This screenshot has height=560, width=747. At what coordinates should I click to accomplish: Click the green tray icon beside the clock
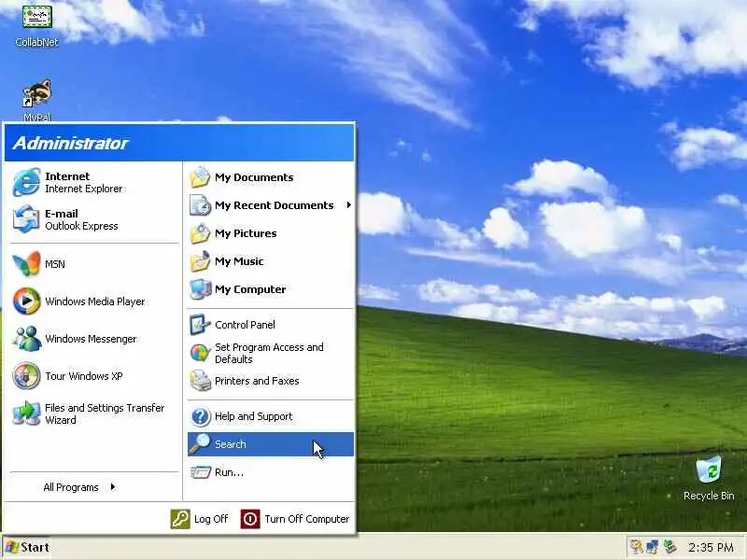click(670, 547)
